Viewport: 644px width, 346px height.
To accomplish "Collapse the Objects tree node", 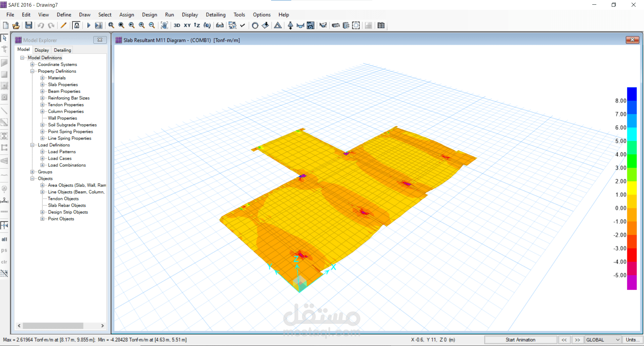I will (33, 179).
